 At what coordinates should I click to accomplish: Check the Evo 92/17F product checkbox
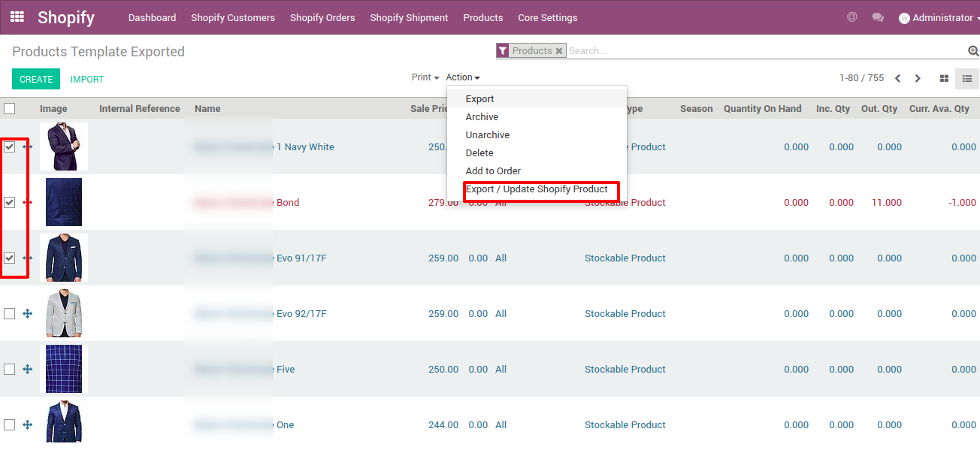(x=10, y=314)
